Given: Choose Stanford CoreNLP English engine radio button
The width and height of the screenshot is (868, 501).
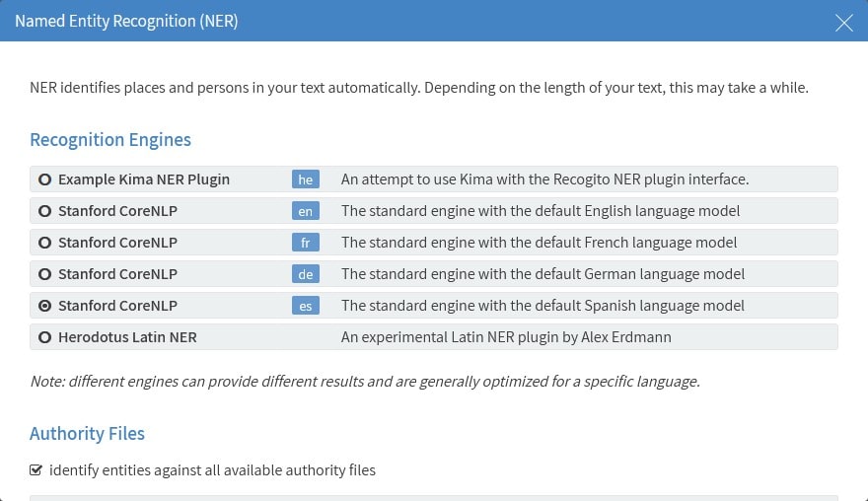Looking at the screenshot, I should click(44, 211).
